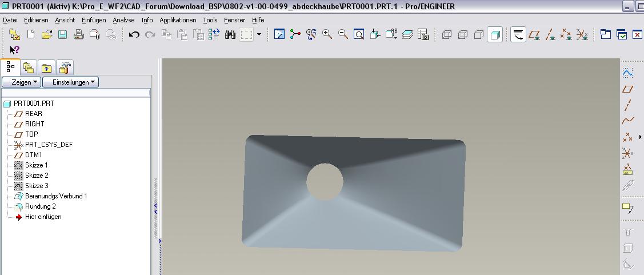
Task: Click the dashed selection box tool
Action: [246, 35]
